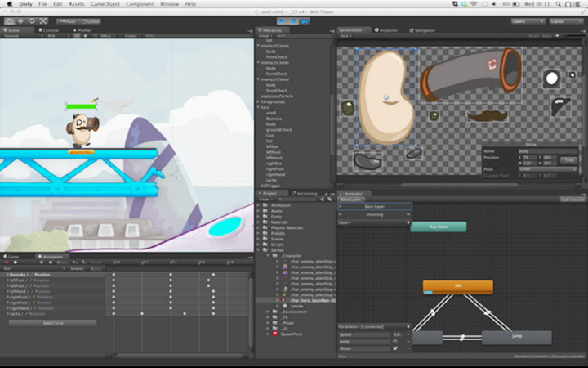
Task: Open the Gizmos dropdown in Scene view
Action: coord(132,36)
